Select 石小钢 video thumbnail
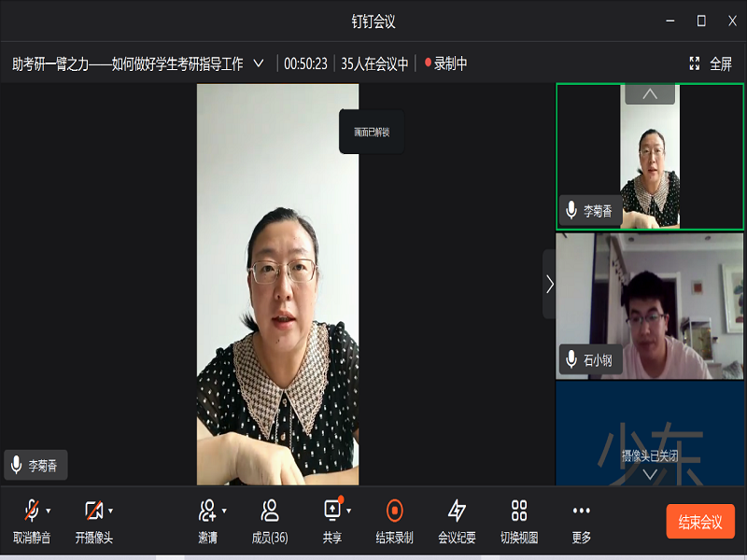Screen dimensions: 747x560 coord(650,306)
